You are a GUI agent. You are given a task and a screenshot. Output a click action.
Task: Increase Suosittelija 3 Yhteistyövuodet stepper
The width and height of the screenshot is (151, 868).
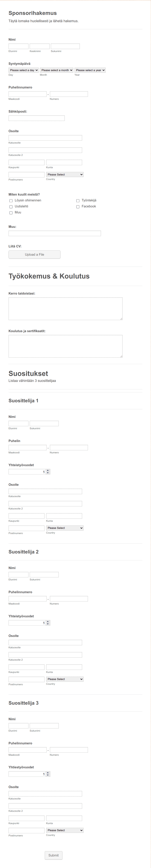48,773
